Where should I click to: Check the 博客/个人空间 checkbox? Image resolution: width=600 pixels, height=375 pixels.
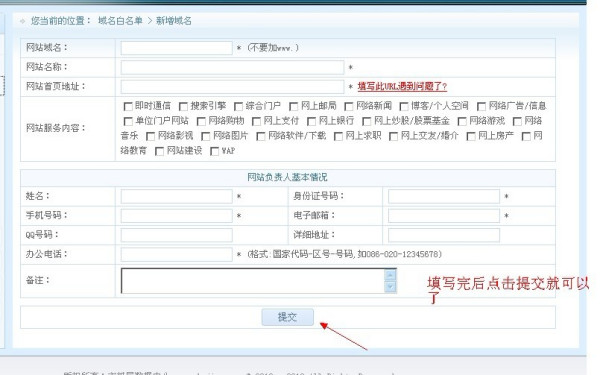click(x=404, y=106)
